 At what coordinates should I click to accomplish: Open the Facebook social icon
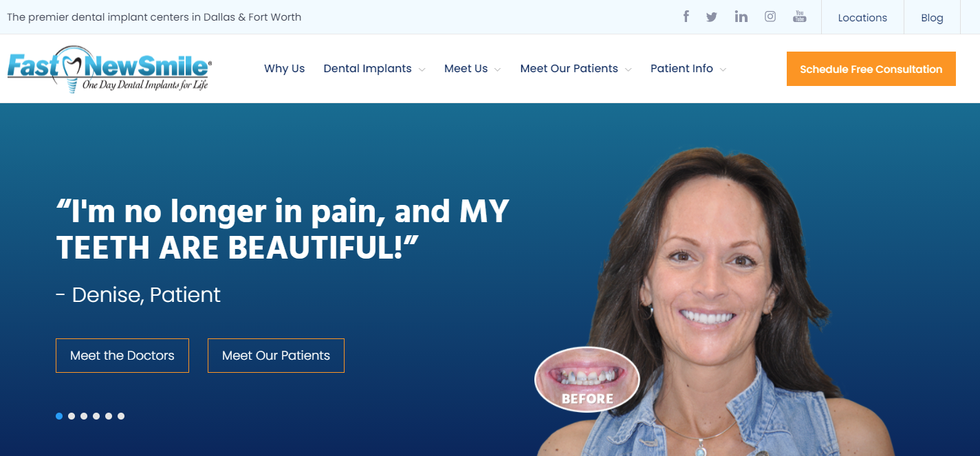686,17
